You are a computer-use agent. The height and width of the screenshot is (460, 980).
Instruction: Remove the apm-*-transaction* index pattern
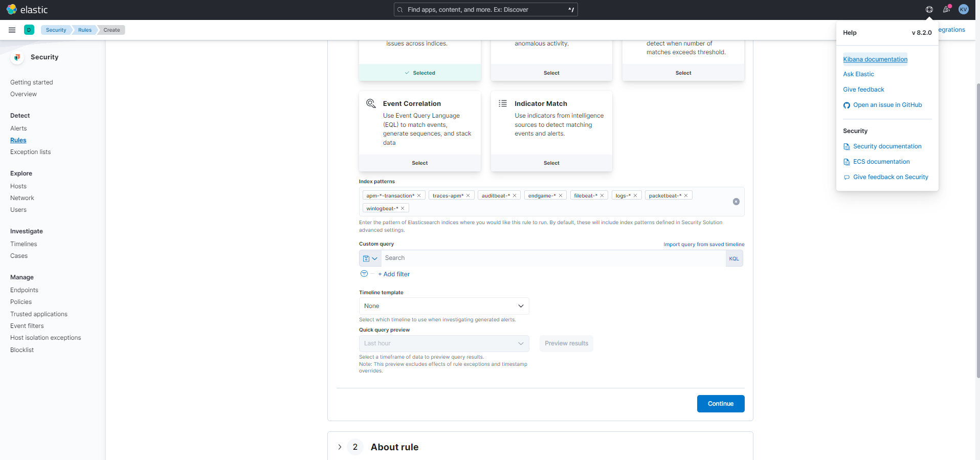click(x=419, y=195)
